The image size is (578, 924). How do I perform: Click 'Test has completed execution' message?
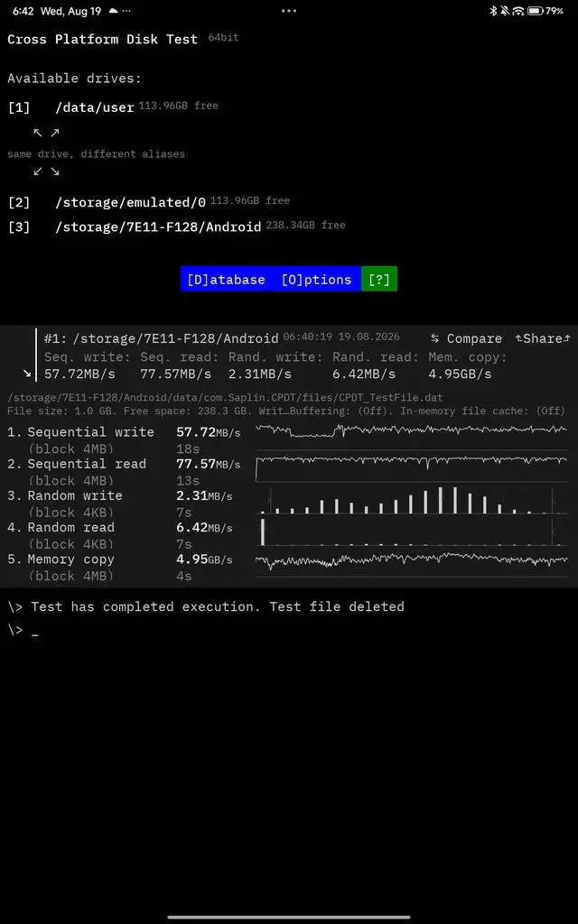tap(218, 607)
